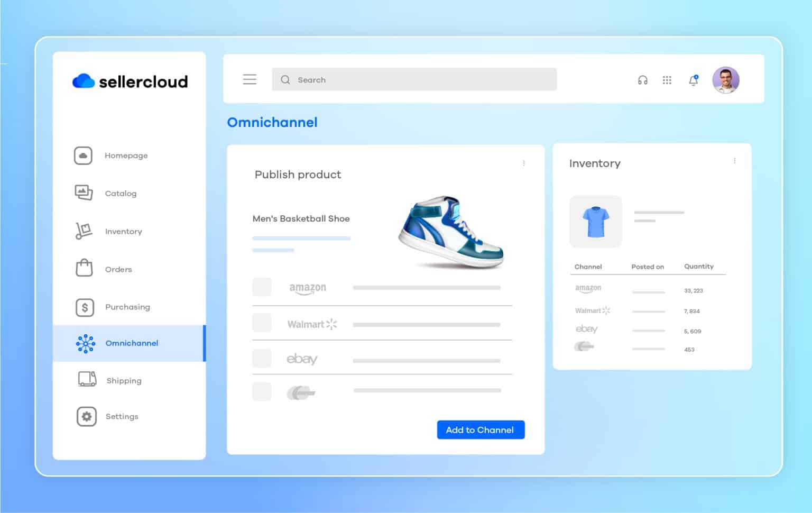
Task: Click the Omnichannel page heading
Action: [272, 122]
